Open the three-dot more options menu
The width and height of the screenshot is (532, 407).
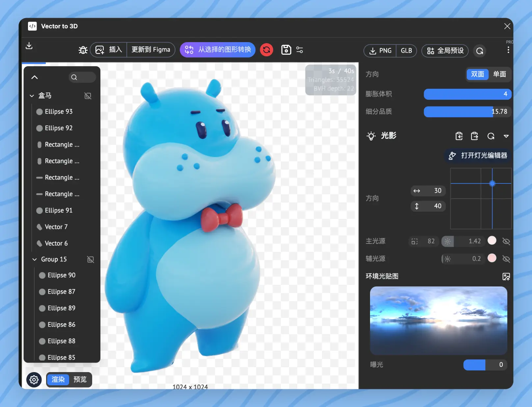pos(508,50)
